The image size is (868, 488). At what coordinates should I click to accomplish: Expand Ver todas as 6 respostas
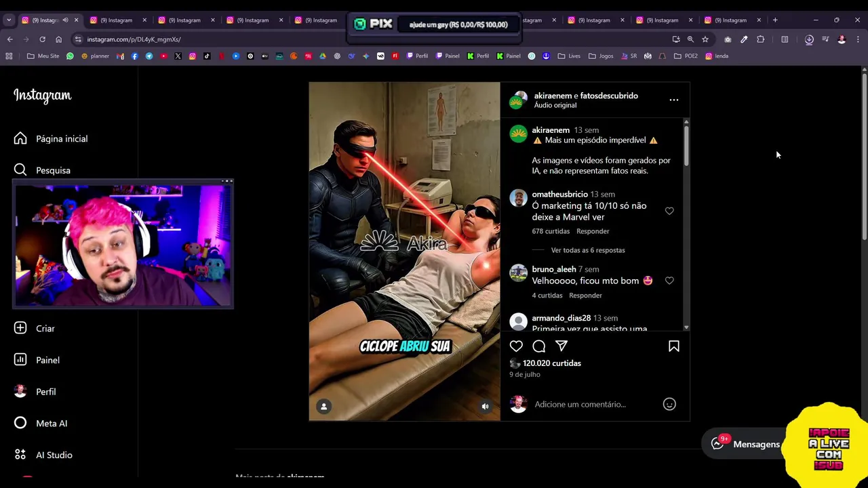[588, 250]
